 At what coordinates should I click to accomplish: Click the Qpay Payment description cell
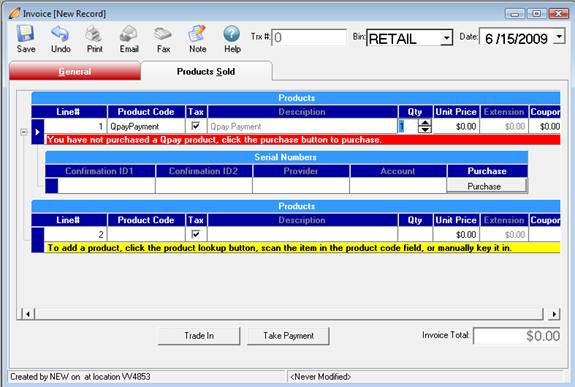[303, 126]
